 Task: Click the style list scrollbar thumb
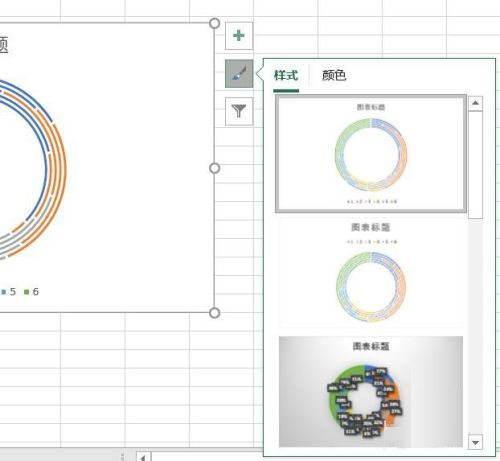pyautogui.click(x=475, y=165)
